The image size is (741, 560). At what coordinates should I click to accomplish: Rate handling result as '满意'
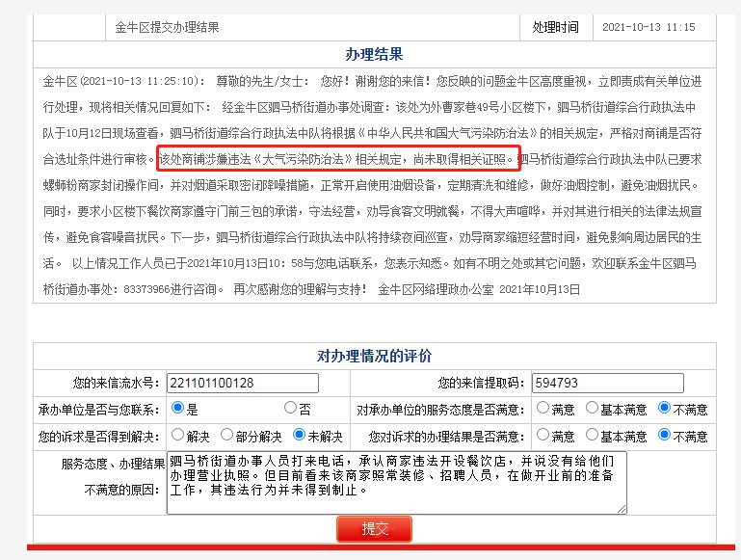pyautogui.click(x=543, y=436)
